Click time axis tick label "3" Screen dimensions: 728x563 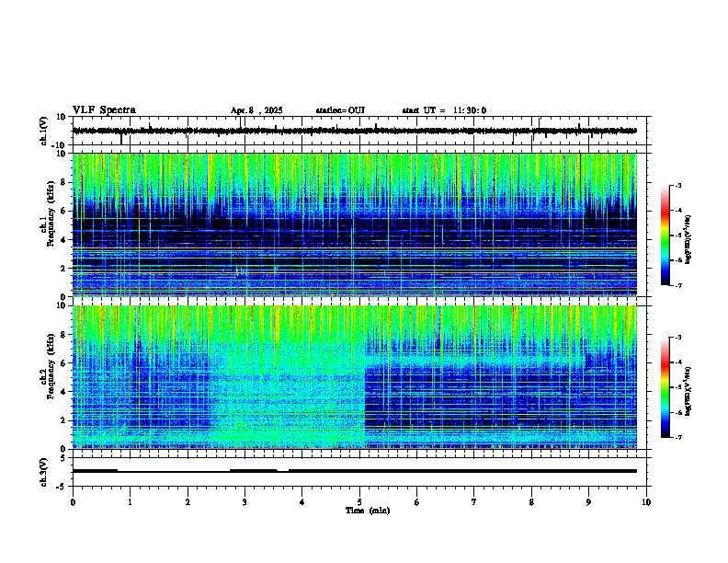tap(245, 502)
